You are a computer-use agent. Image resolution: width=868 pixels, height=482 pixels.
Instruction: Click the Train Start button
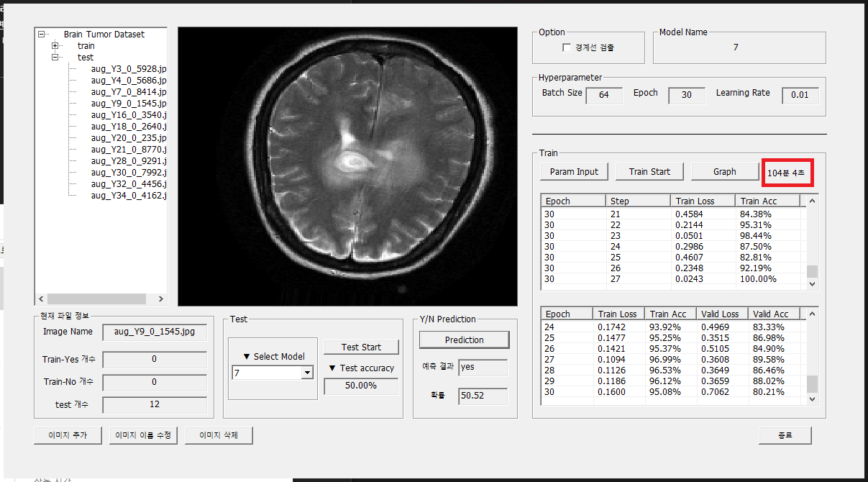pyautogui.click(x=649, y=171)
